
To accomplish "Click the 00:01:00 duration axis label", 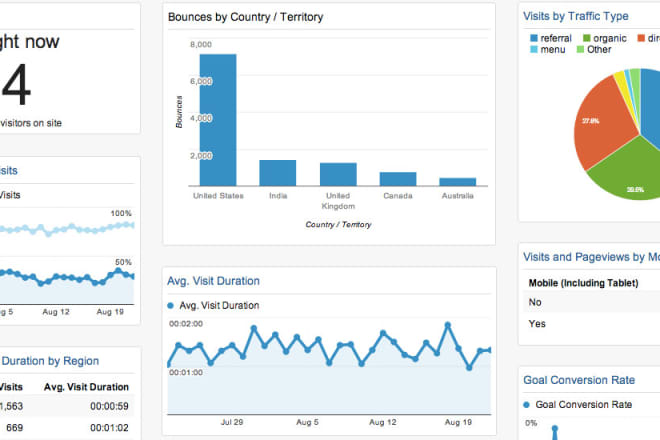I will click(x=186, y=373).
